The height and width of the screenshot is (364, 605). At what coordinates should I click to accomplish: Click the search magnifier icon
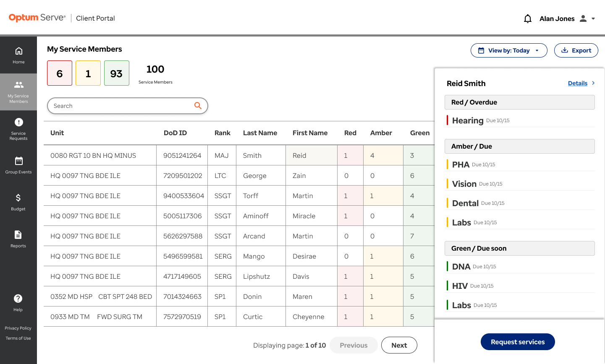pos(198,106)
